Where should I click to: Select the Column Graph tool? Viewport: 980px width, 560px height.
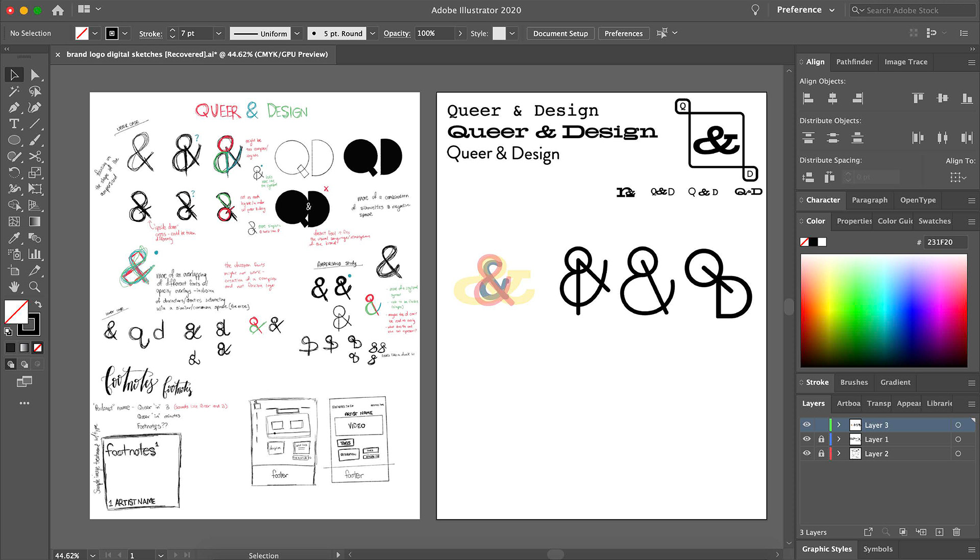35,254
